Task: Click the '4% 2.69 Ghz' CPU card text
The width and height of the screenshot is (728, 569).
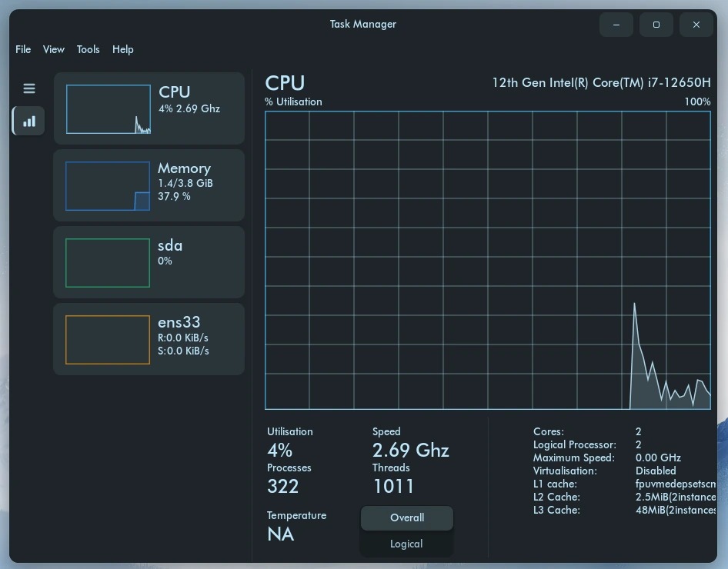Action: coord(189,108)
